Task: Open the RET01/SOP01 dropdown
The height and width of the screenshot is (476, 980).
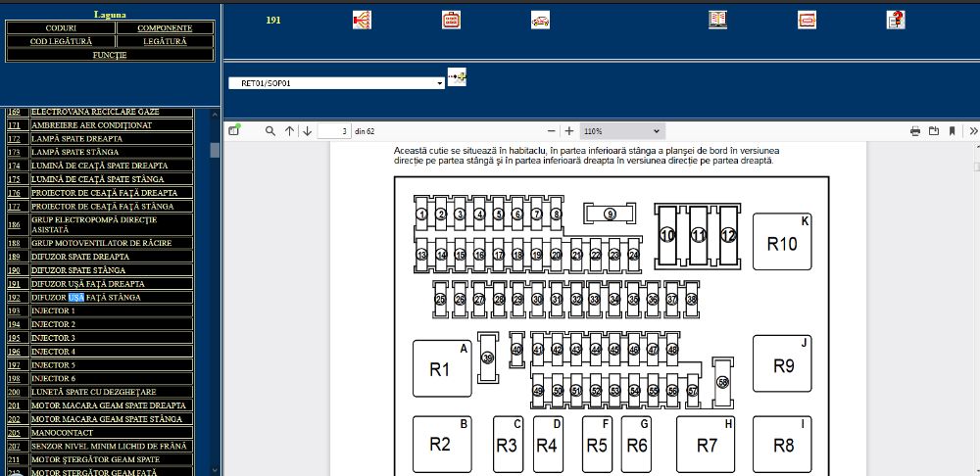Action: click(336, 83)
